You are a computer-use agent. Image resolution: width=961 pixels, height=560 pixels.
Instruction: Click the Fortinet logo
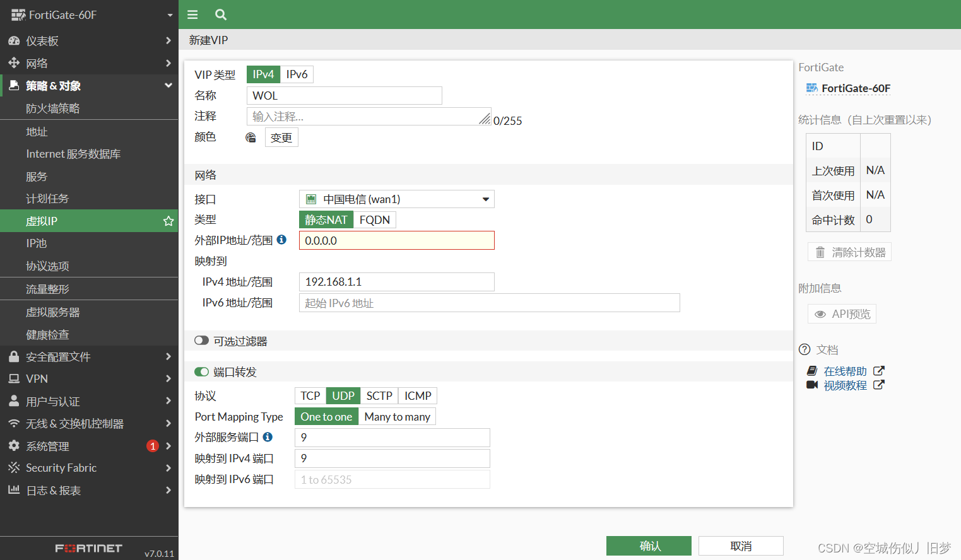[x=89, y=548]
